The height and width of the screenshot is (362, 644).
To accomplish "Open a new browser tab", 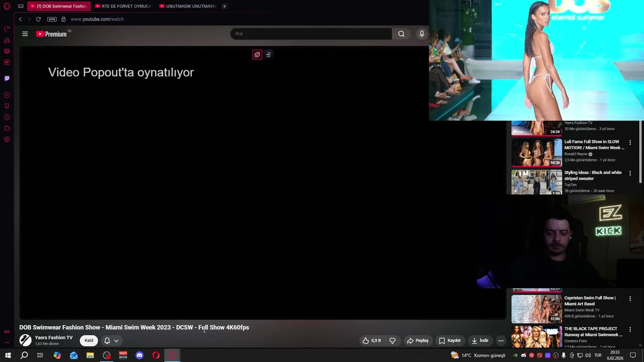I will (224, 6).
